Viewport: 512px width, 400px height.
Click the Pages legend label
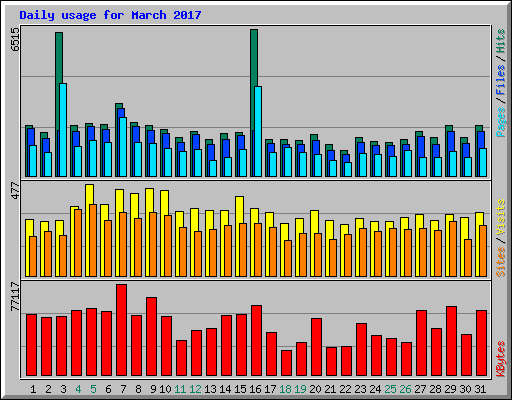pos(501,122)
